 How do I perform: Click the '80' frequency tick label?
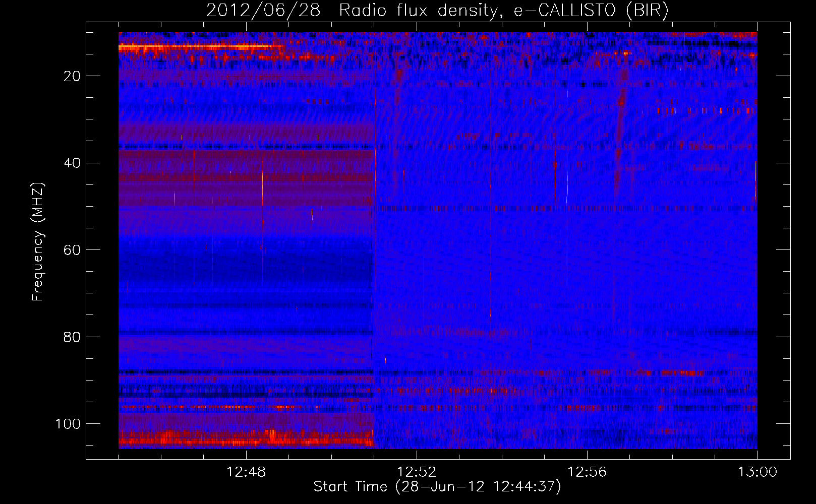[x=73, y=337]
